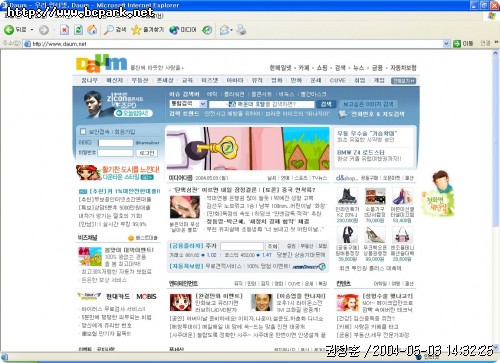Click the d&shop logo
Viewport: 500px width, 363px height.
coord(346,178)
